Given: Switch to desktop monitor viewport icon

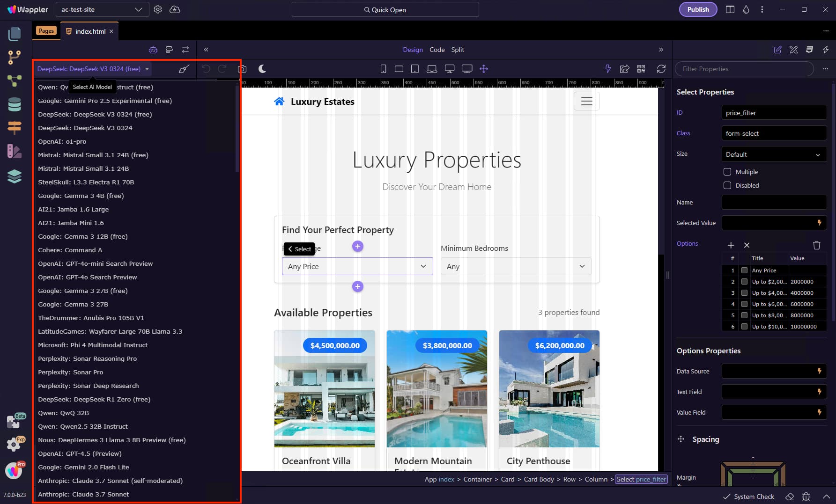Looking at the screenshot, I should tap(450, 69).
